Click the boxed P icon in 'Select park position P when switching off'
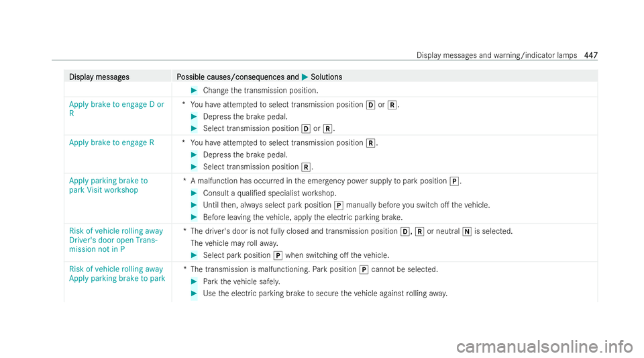Image resolution: width=644 pixels, height=358 pixels. (278, 256)
